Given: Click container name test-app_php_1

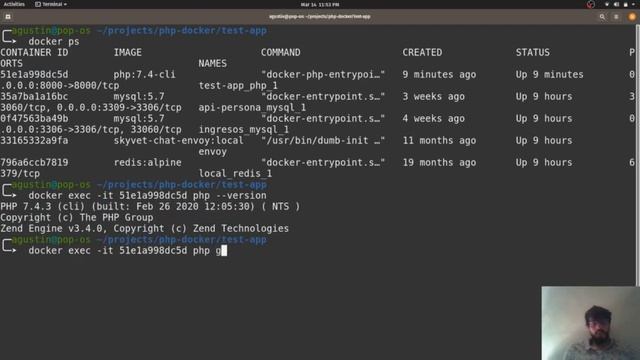Looking at the screenshot, I should click(238, 85).
